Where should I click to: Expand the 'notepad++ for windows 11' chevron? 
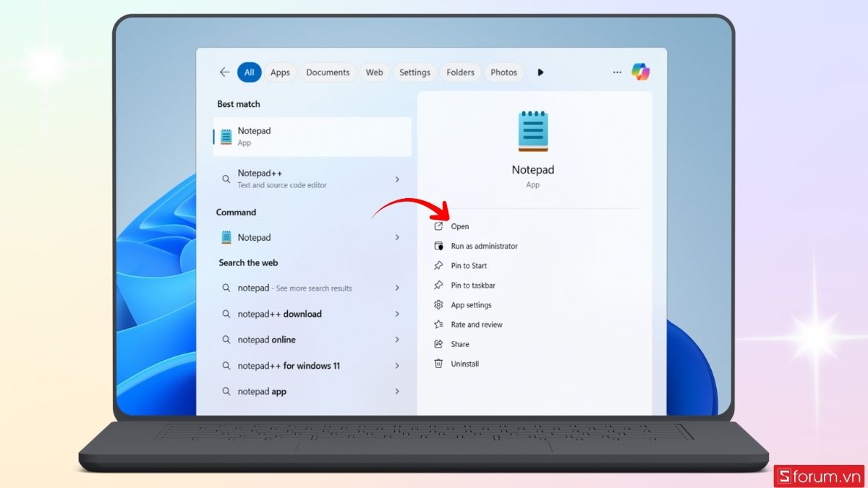397,366
